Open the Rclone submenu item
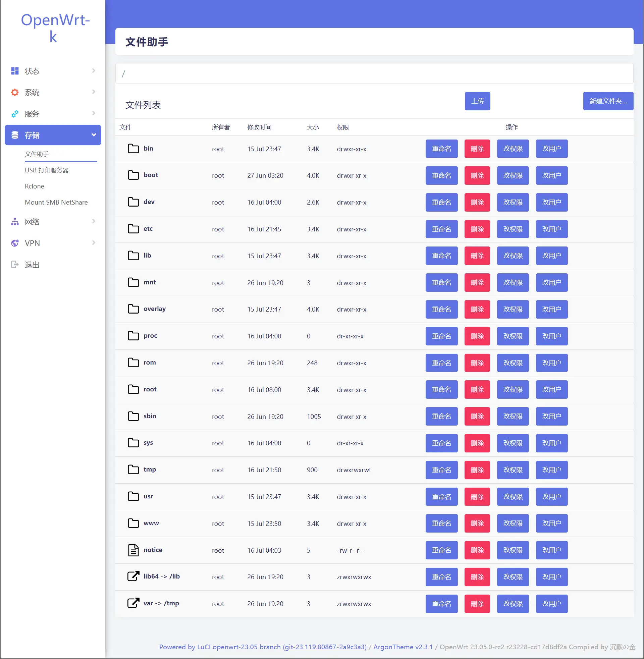Viewport: 644px width, 659px height. pyautogui.click(x=35, y=186)
